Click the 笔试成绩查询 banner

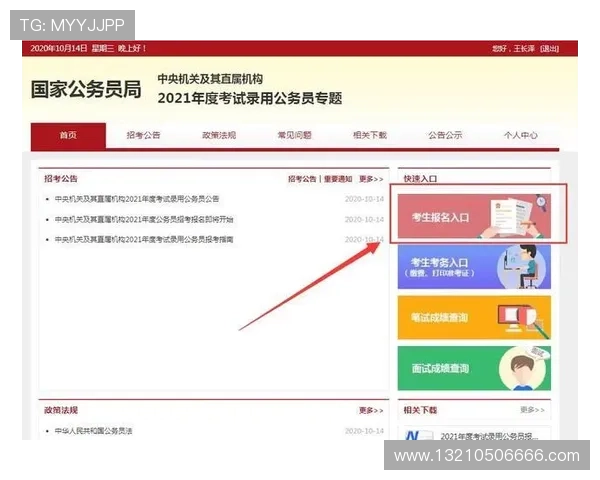click(474, 317)
